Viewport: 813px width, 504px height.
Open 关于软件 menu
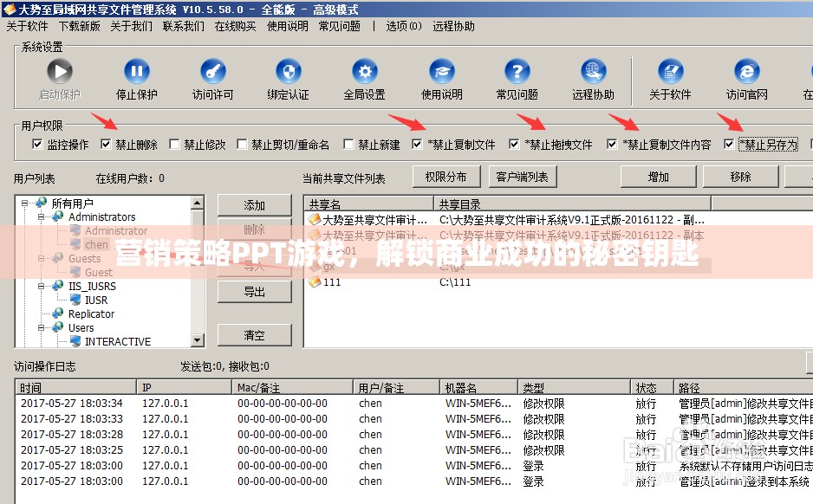(x=27, y=26)
